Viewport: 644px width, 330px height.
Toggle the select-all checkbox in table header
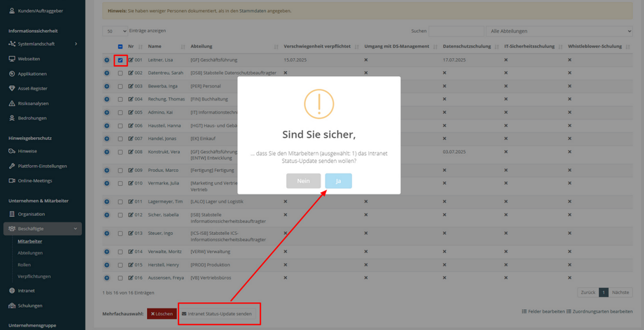click(120, 47)
